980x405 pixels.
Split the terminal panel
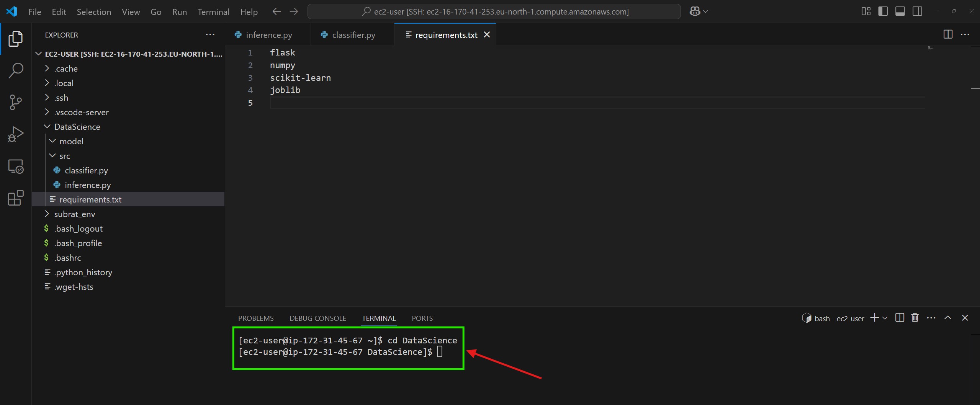pos(900,318)
